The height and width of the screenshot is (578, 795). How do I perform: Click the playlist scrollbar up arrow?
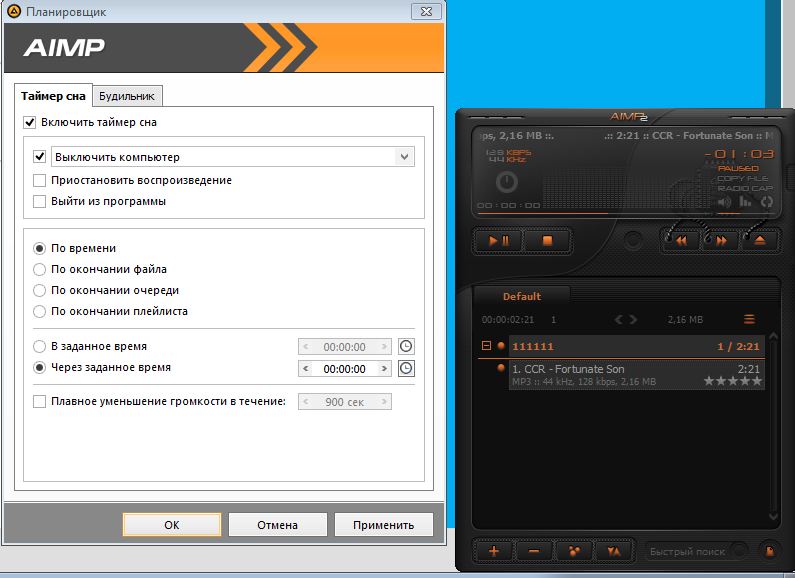point(773,336)
